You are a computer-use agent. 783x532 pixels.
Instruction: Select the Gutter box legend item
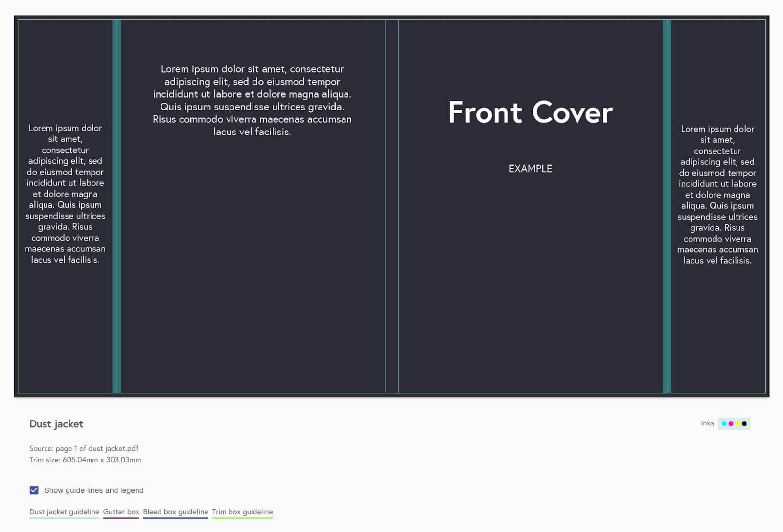pyautogui.click(x=121, y=512)
